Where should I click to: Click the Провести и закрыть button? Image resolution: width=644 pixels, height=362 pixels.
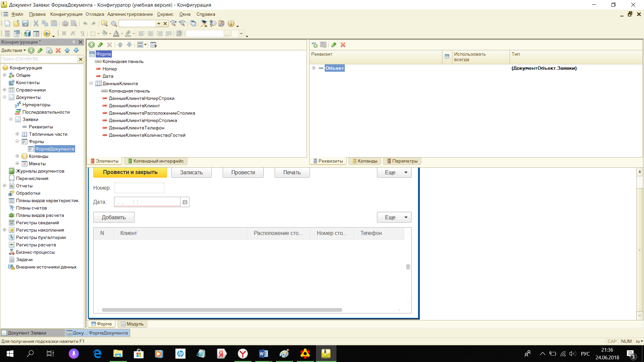[x=130, y=172]
